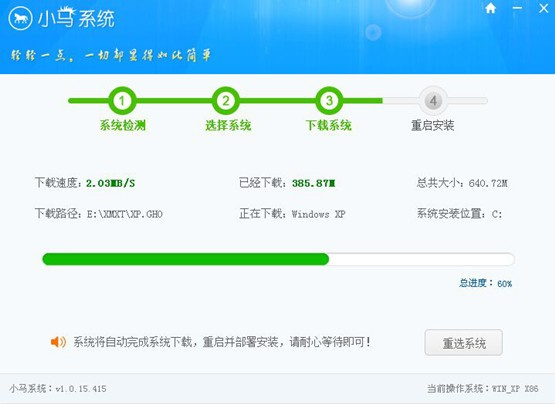Click the 重选系统 button

coord(464,342)
